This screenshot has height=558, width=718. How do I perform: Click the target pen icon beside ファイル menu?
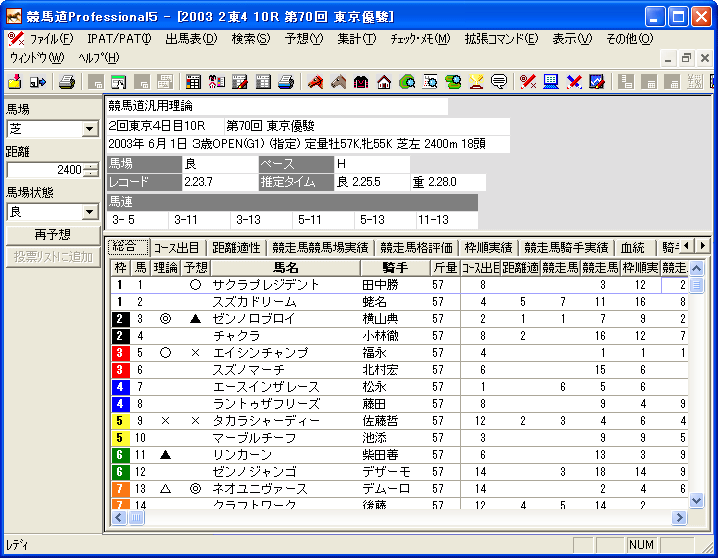(x=16, y=39)
